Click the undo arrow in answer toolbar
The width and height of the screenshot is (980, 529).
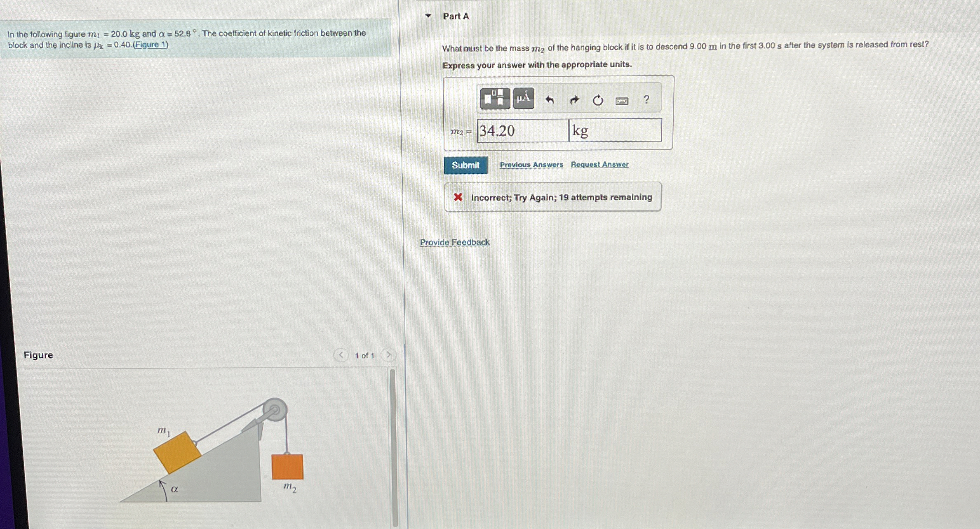550,100
